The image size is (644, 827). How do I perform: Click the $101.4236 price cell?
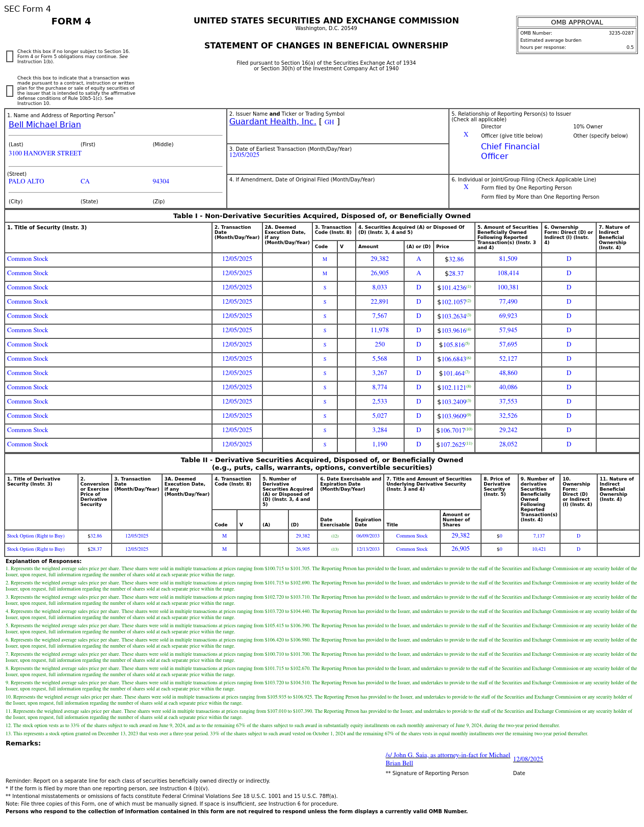[x=454, y=288]
